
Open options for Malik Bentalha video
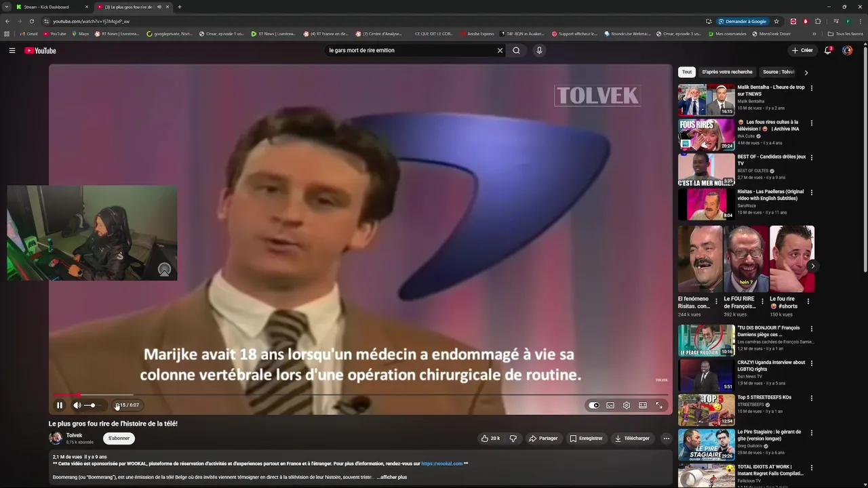coord(812,88)
